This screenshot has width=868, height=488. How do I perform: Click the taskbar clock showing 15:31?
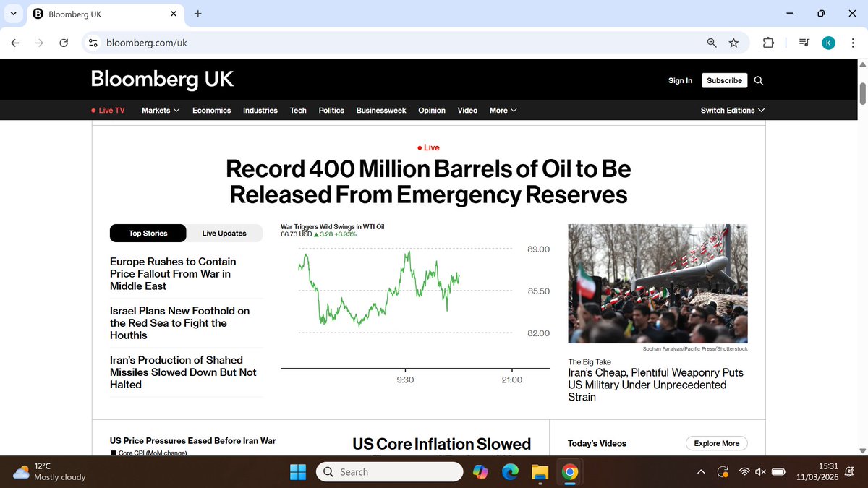[817, 472]
